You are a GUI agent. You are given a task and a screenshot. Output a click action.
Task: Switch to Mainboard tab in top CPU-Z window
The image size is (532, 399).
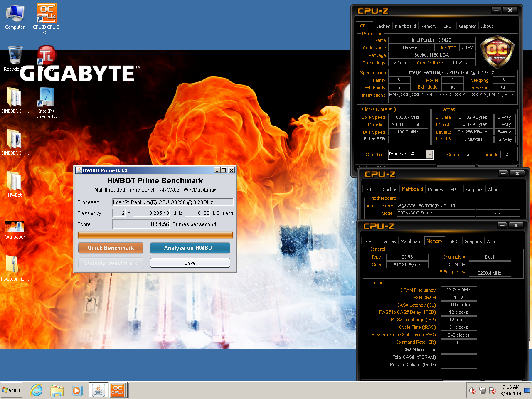pyautogui.click(x=405, y=26)
